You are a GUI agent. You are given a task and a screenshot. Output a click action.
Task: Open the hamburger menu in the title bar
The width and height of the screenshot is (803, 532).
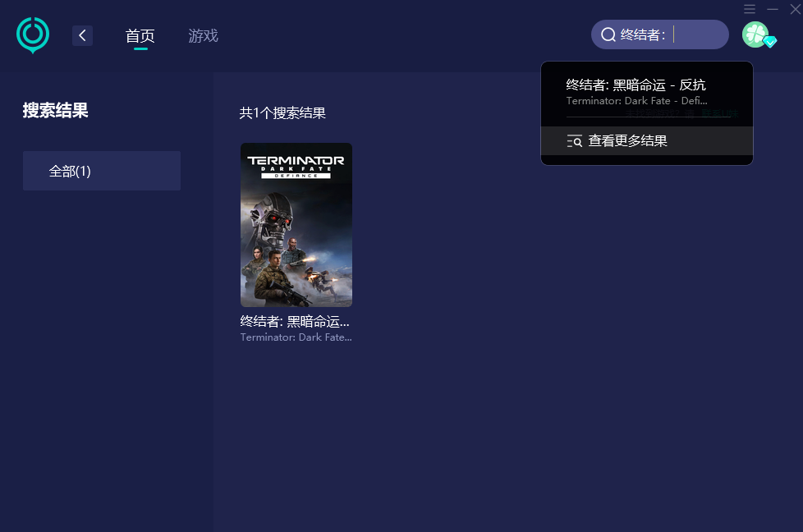tap(750, 9)
